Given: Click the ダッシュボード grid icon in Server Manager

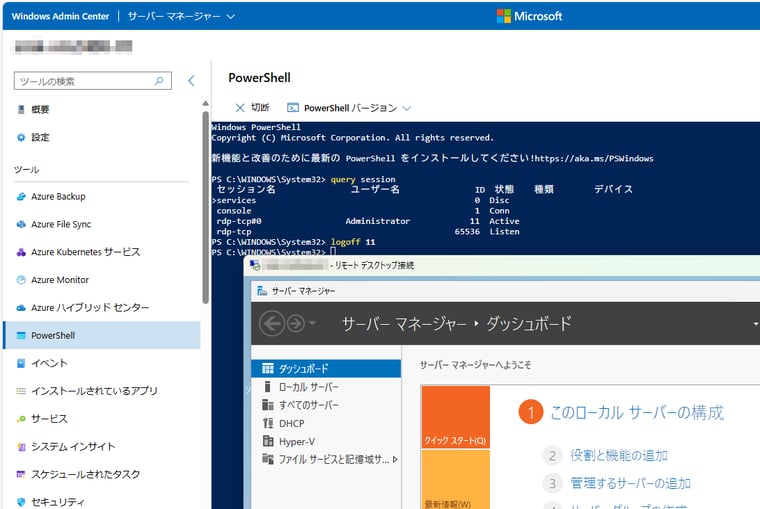Looking at the screenshot, I should pyautogui.click(x=268, y=368).
